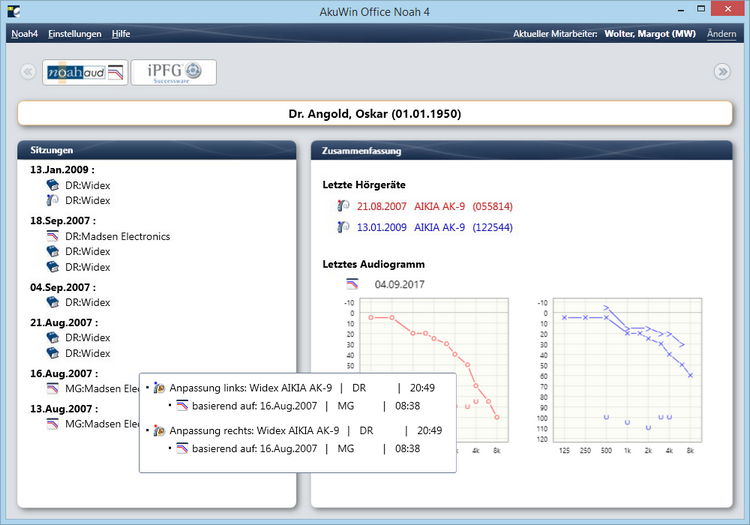This screenshot has width=750, height=525.
Task: Open the Hilfe menu
Action: point(121,34)
